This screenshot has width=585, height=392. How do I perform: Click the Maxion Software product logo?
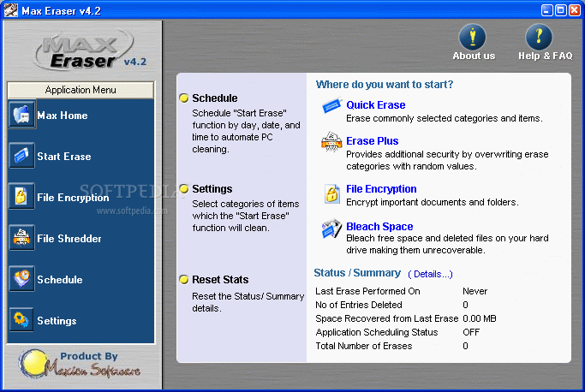[80, 364]
